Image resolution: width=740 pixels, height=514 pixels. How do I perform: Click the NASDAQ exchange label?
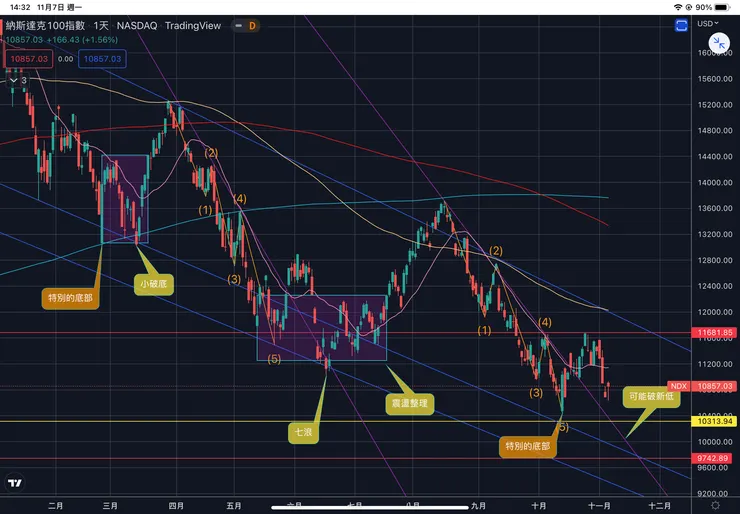pos(137,25)
